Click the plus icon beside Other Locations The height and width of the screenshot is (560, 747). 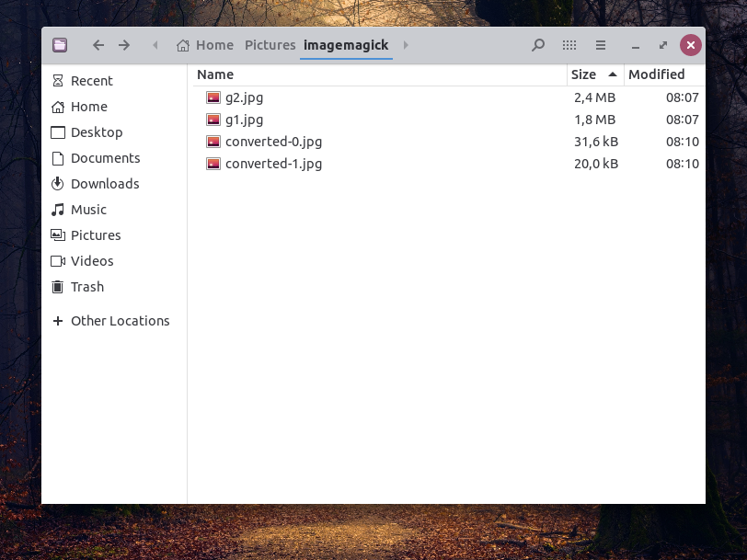[58, 321]
